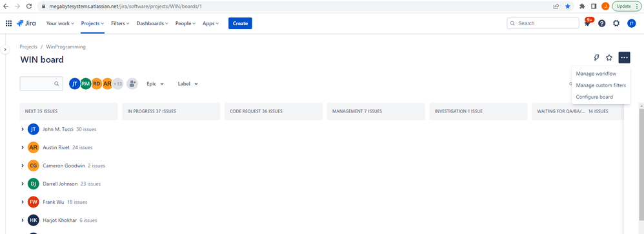Click the share page icon in address bar

pos(556,6)
